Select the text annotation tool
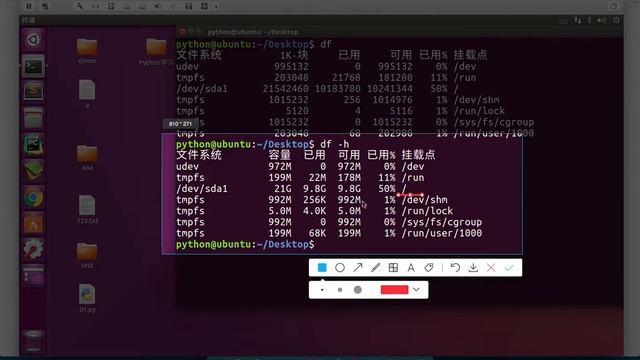The image size is (640, 360). pos(411,267)
